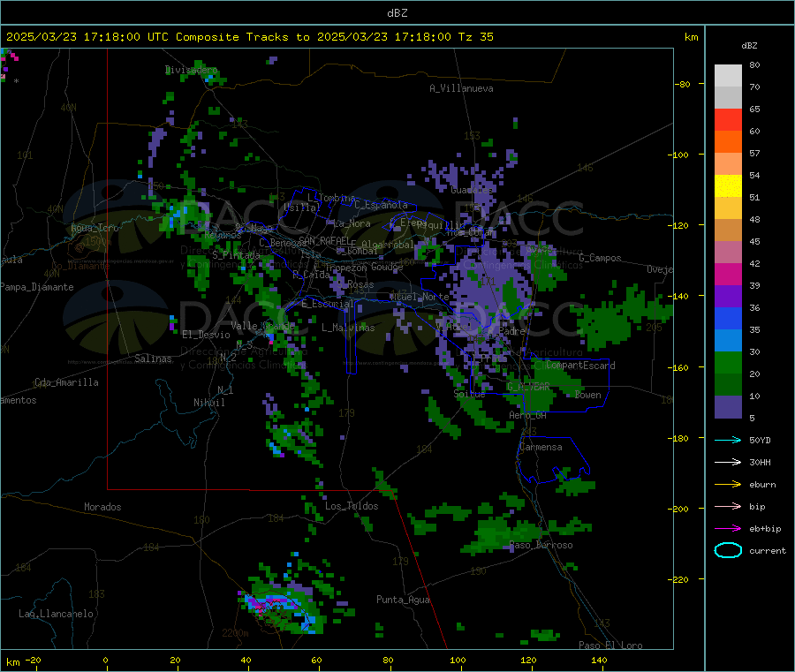This screenshot has height=672, width=795.
Task: Click the 'SAN_RAFAEL' map label
Action: click(325, 240)
